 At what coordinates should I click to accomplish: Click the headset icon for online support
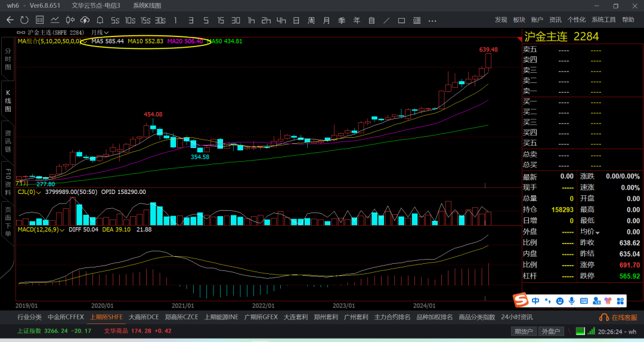(603, 318)
